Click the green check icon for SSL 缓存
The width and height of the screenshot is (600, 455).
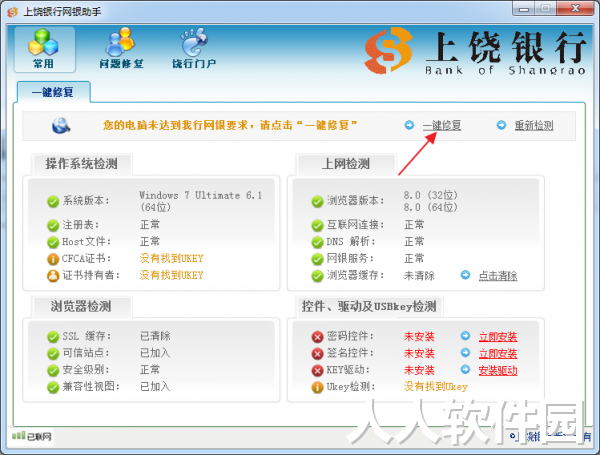53,337
